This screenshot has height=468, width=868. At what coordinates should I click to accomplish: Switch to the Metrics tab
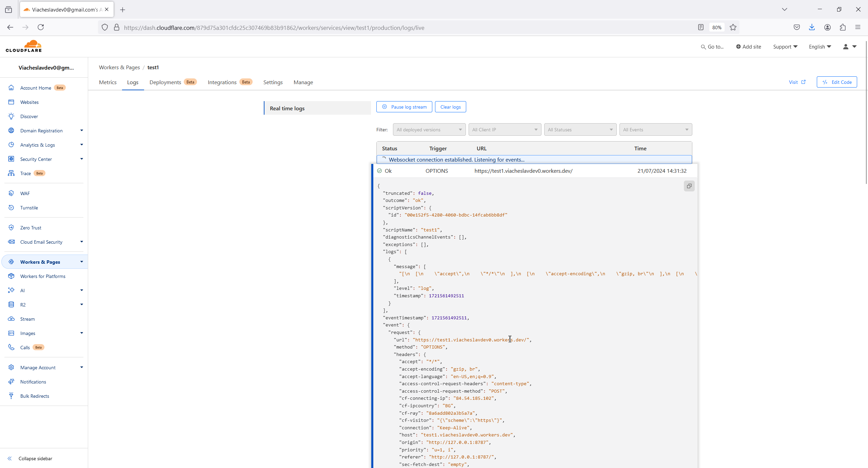pos(107,82)
